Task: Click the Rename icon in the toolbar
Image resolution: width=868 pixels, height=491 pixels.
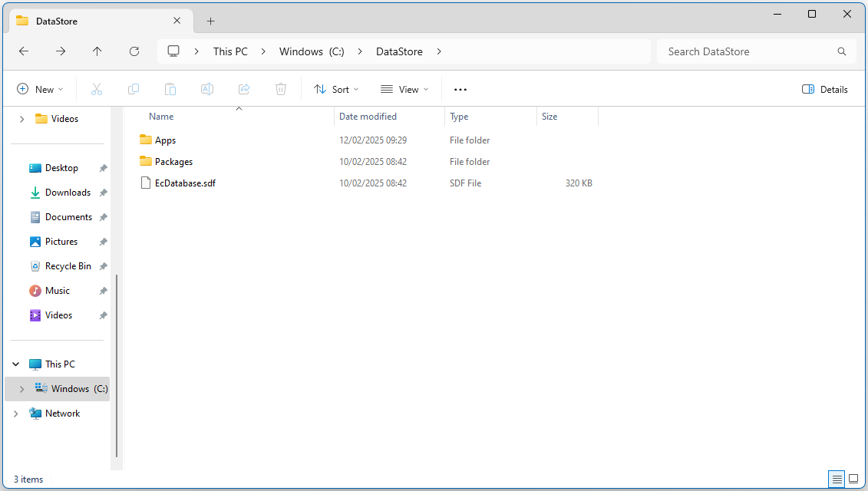Action: coord(206,89)
